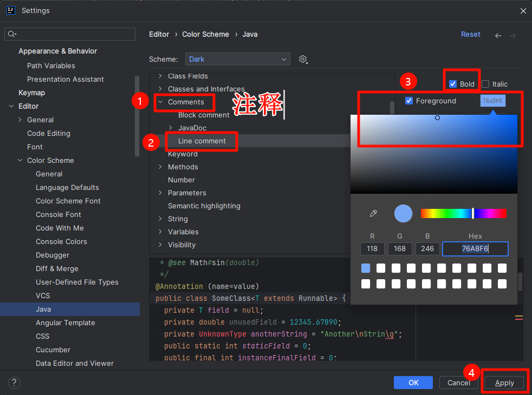Open Keymap settings
This screenshot has width=532, height=395.
[31, 93]
